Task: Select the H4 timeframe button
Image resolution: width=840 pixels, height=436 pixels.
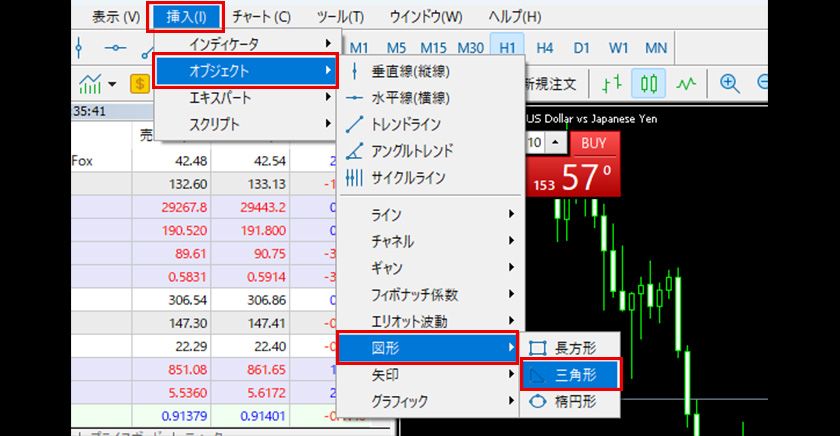Action: [x=545, y=47]
